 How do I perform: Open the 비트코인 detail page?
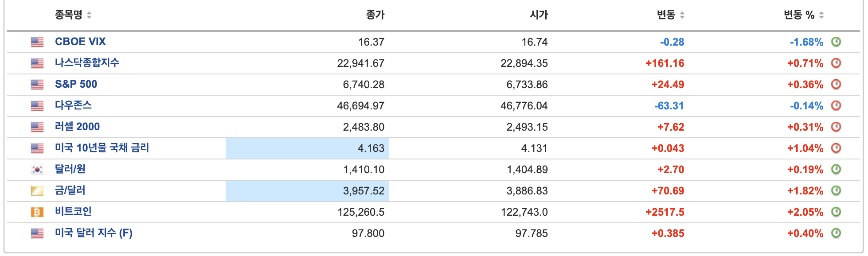(74, 212)
